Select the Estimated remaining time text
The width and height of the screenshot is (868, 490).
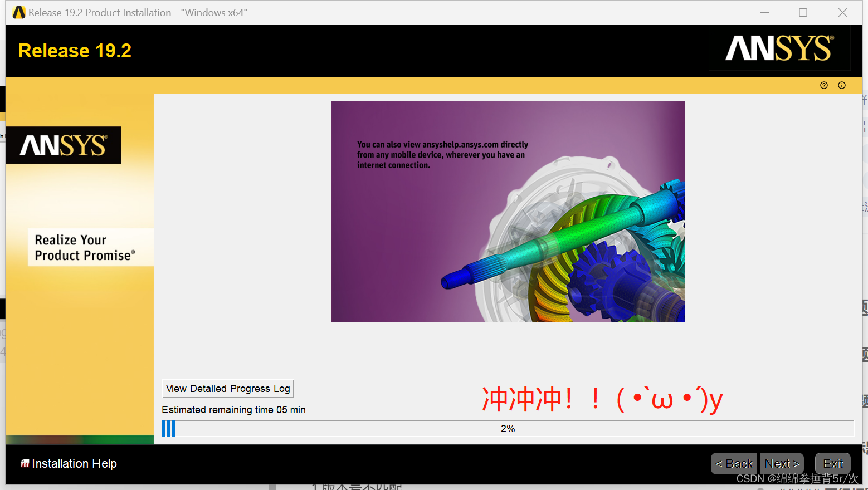233,409
